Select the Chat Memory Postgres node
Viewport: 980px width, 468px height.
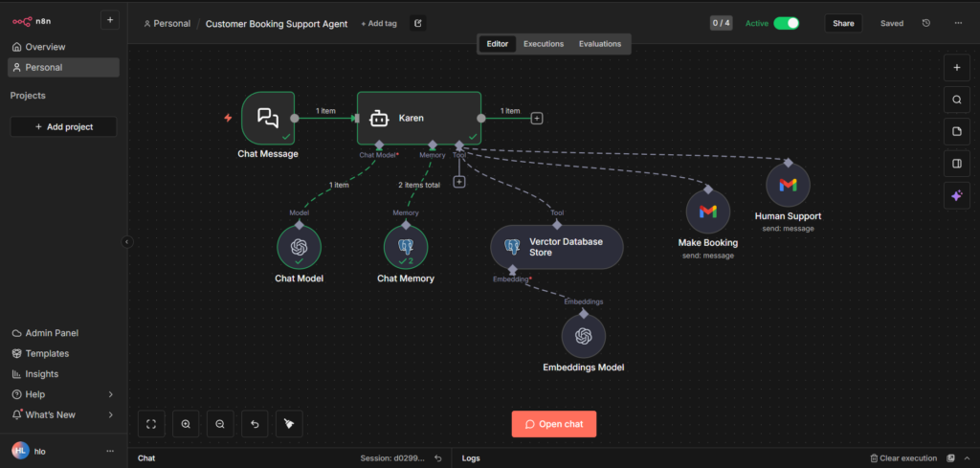tap(405, 247)
